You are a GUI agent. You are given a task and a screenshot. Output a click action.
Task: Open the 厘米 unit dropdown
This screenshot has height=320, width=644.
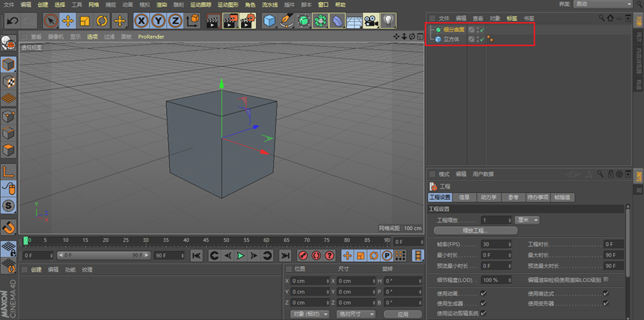[527, 220]
